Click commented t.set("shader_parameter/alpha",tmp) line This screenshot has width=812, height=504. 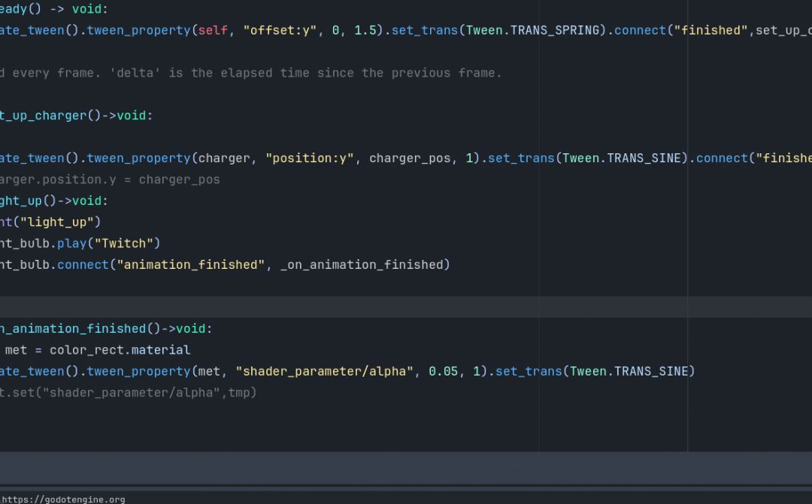[128, 392]
